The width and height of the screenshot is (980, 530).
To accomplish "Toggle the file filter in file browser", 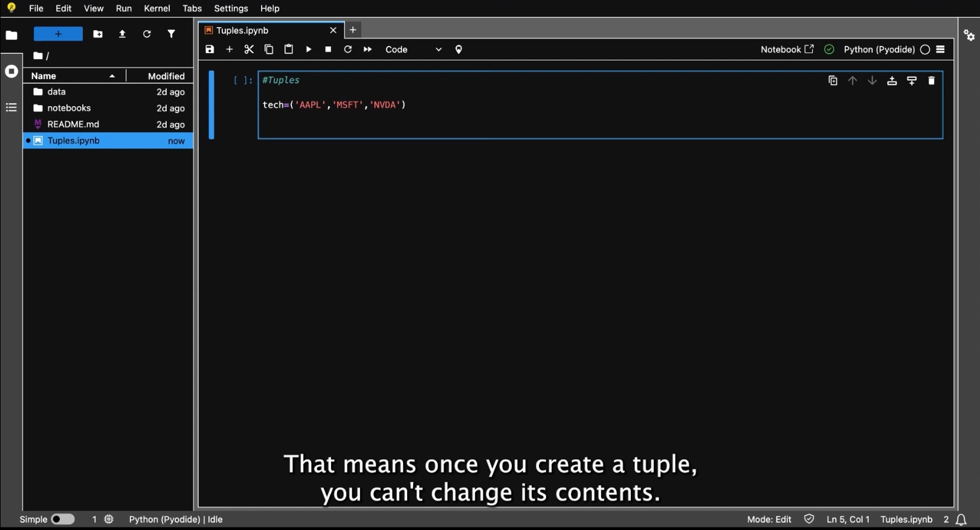I will (172, 34).
